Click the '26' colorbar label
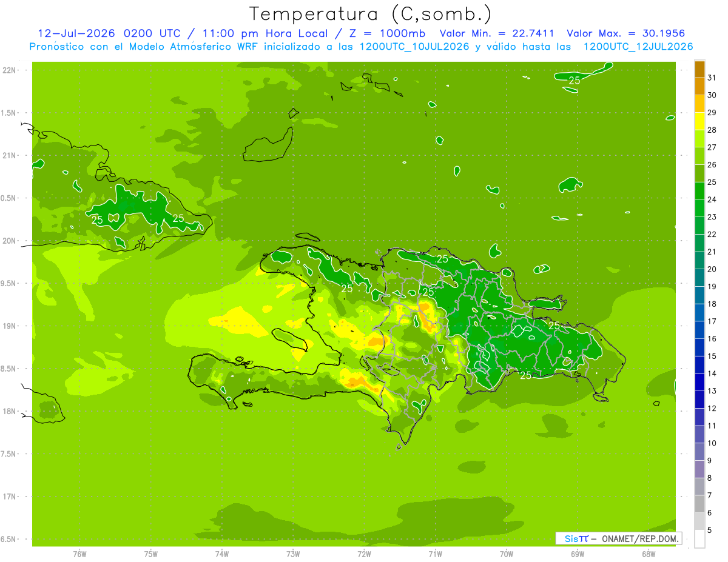The height and width of the screenshot is (562, 728). 712,164
